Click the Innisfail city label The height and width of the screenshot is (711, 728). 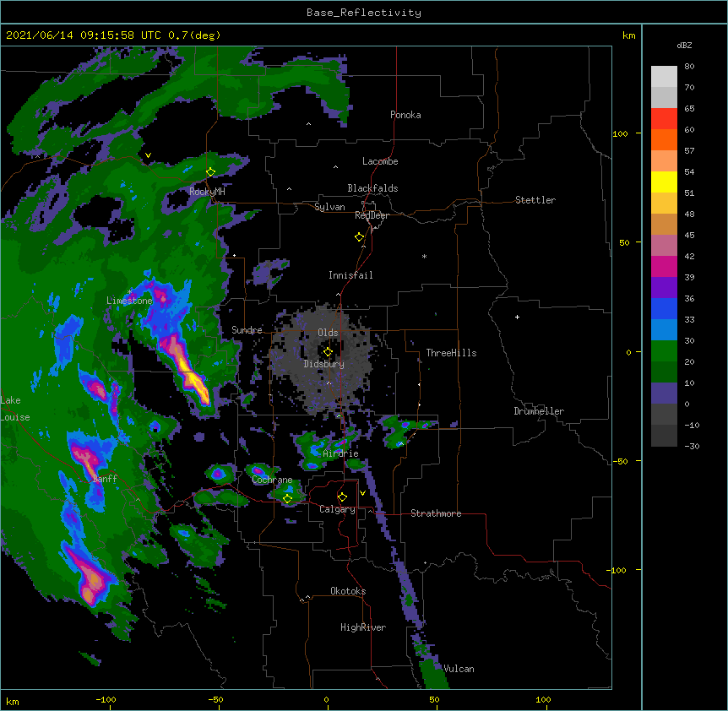coord(350,275)
